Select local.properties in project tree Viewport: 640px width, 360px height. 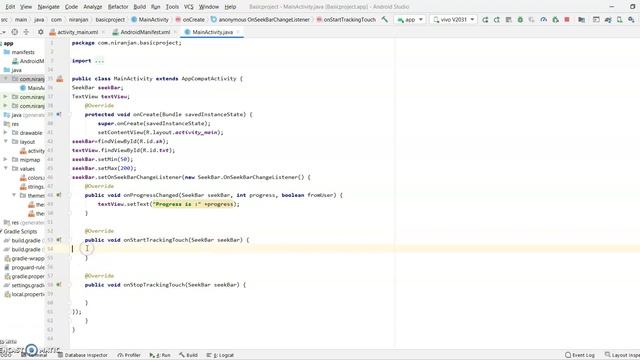pos(24,294)
